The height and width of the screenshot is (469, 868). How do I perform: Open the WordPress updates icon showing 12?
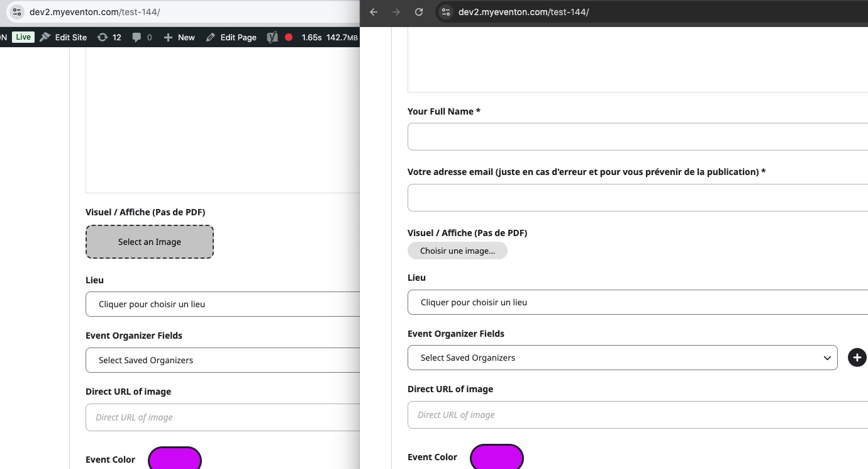[x=109, y=37]
